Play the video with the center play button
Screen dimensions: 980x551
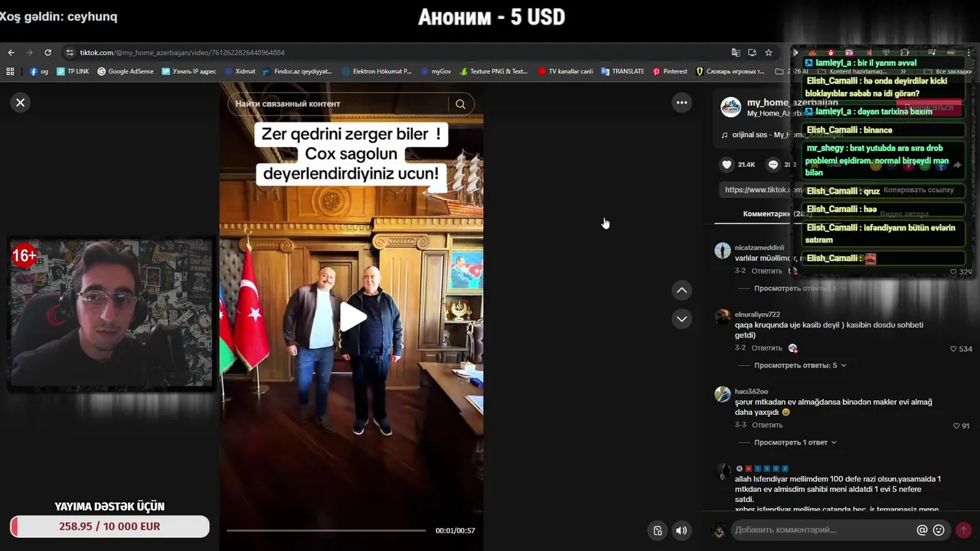351,317
